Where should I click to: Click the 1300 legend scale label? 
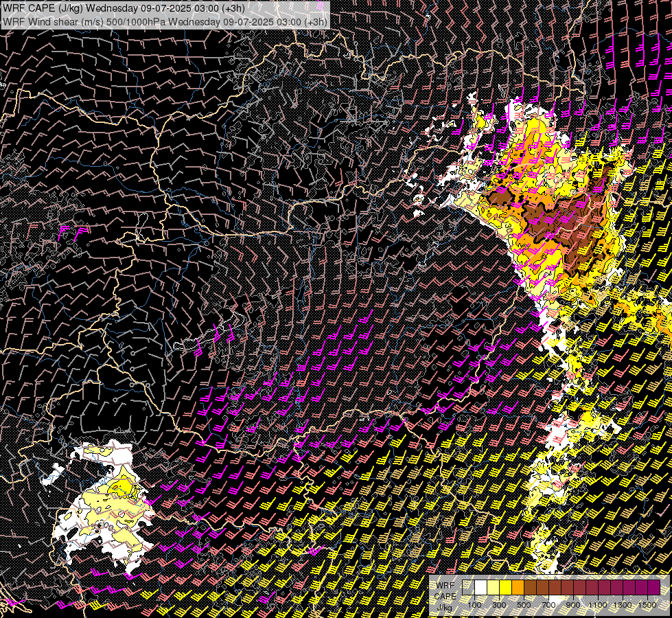pos(623,605)
